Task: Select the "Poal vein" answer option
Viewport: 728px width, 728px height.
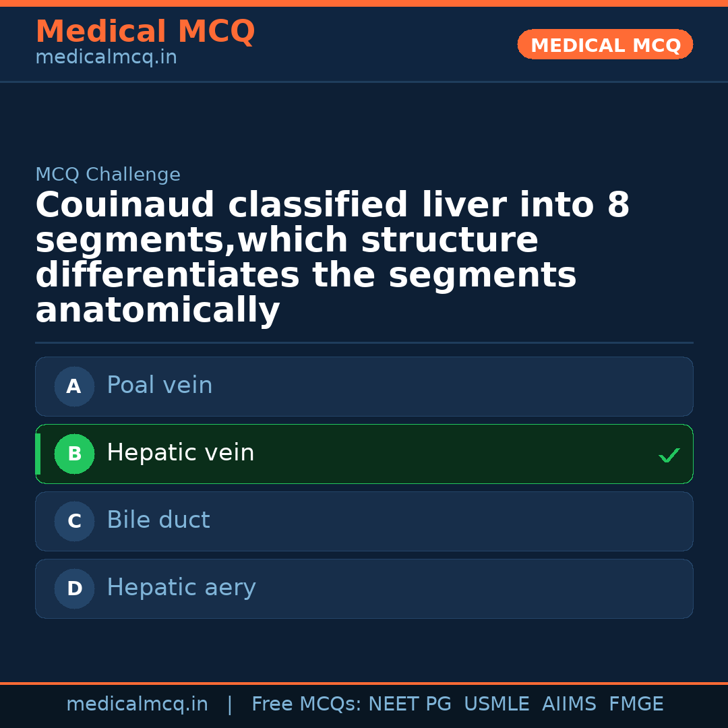Action: (x=160, y=386)
